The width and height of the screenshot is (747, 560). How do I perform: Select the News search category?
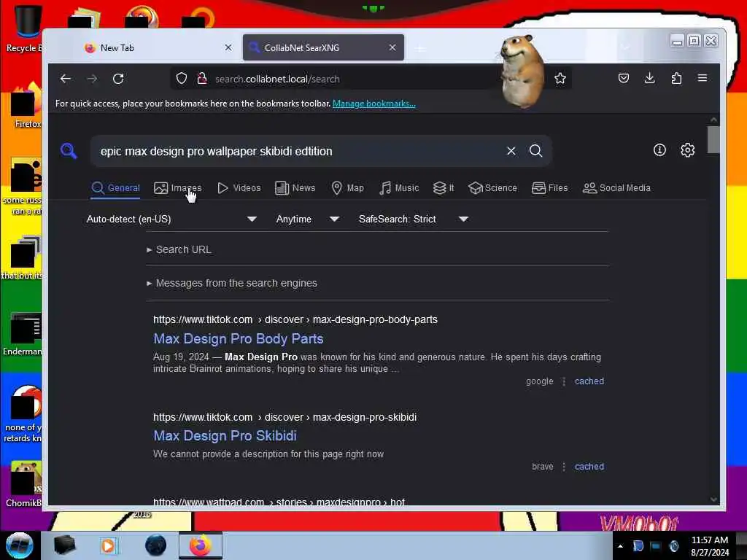click(295, 188)
